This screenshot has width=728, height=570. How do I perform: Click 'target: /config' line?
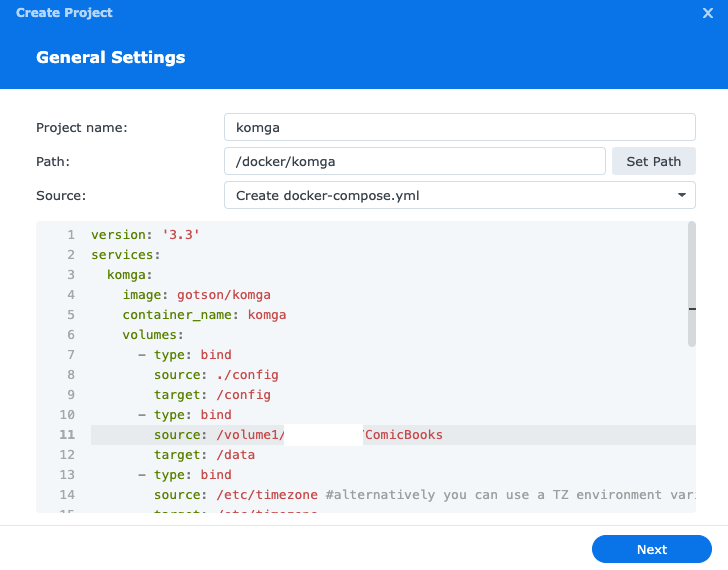(212, 395)
